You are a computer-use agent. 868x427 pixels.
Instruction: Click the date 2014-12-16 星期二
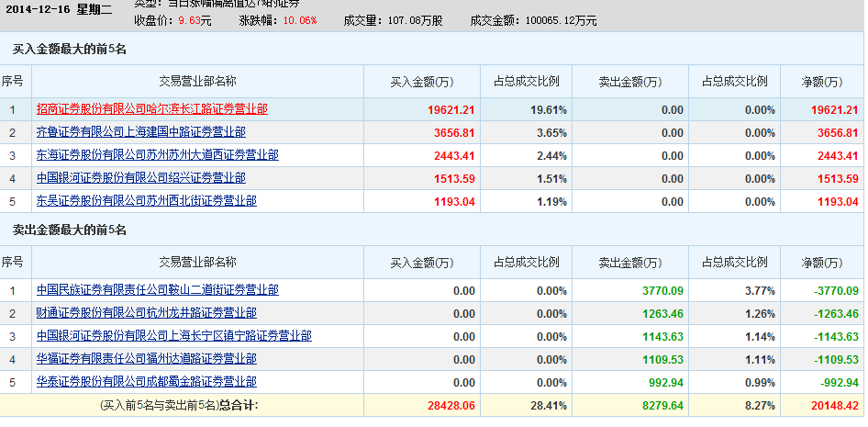(x=60, y=9)
